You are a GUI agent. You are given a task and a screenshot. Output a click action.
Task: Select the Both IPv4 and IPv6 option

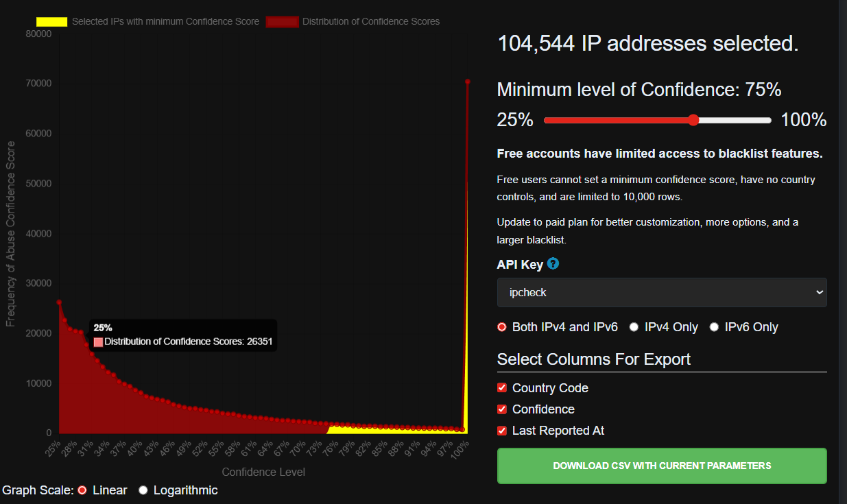[502, 327]
